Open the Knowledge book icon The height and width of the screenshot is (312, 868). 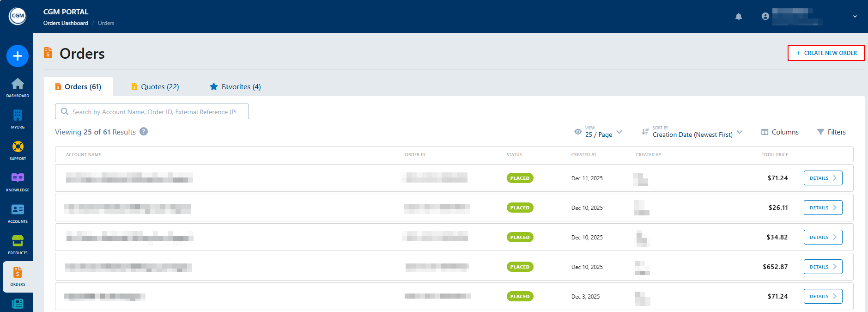(18, 179)
